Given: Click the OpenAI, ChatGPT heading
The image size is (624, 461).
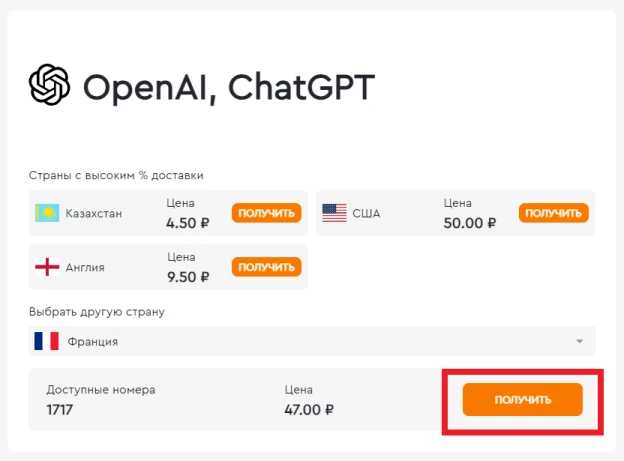Looking at the screenshot, I should (x=229, y=87).
